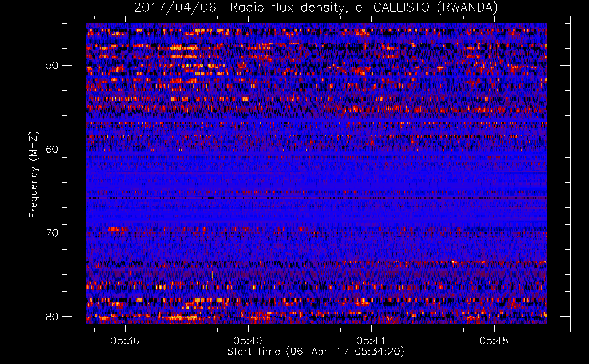Click the 60 frequency tick label
Image resolution: width=589 pixels, height=364 pixels.
tap(52, 149)
